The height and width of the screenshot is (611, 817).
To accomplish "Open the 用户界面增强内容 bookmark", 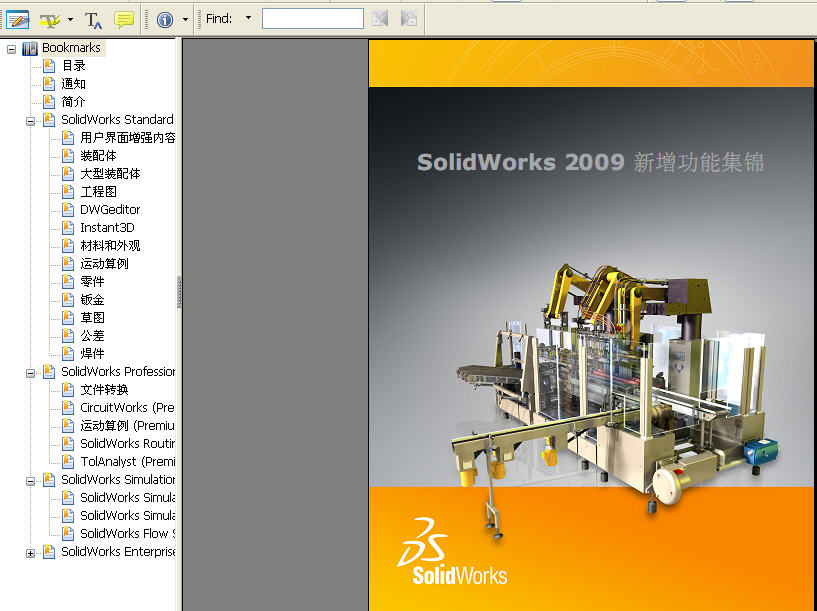I will (128, 138).
